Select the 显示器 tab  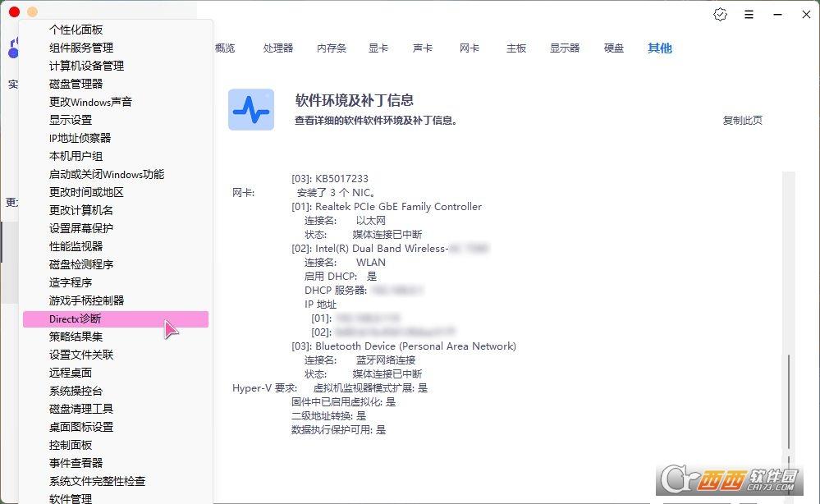[565, 48]
